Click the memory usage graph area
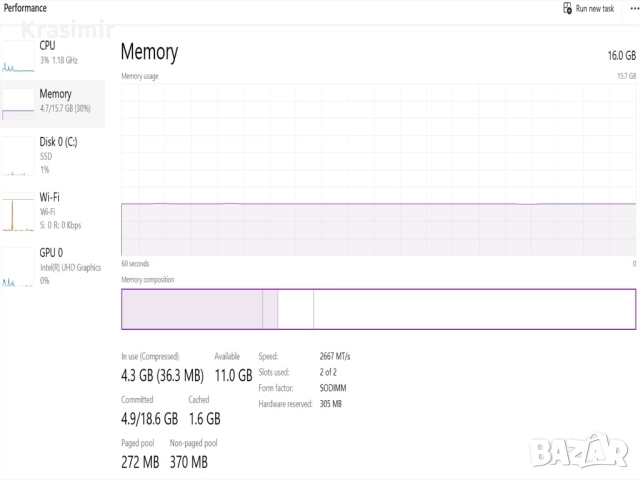Image resolution: width=640 pixels, height=480 pixels. click(378, 170)
